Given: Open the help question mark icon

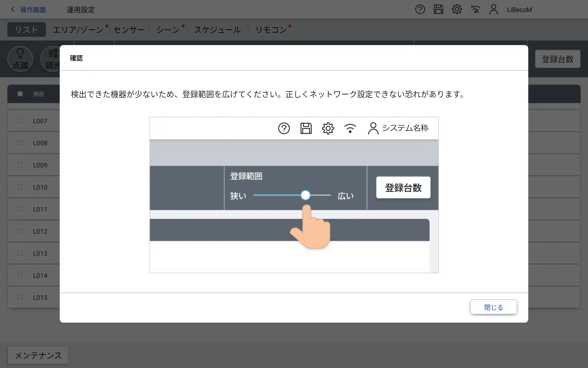Looking at the screenshot, I should point(420,10).
